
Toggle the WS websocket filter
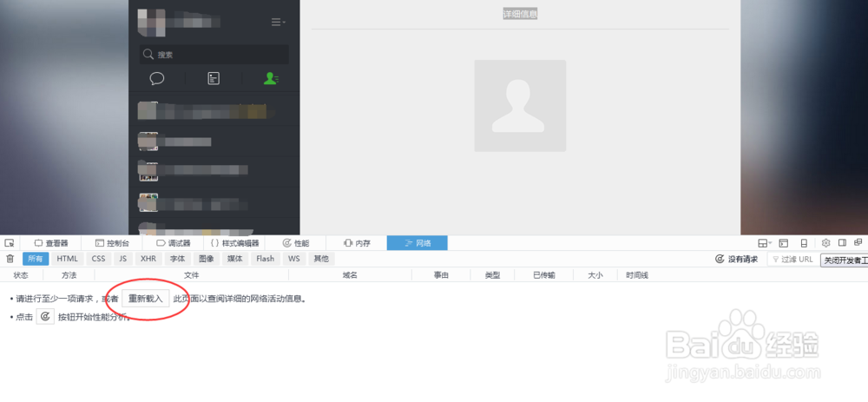tap(294, 259)
